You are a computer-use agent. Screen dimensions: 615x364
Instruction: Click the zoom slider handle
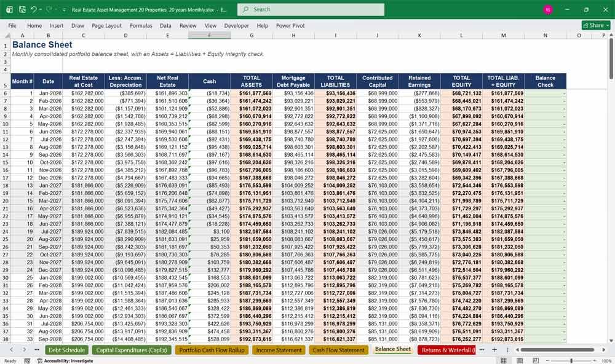point(571,360)
